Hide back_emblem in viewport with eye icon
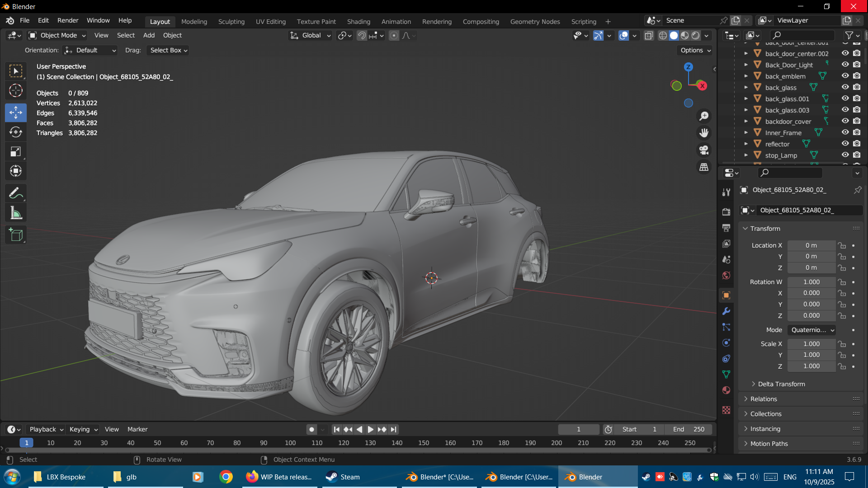Screen dimensions: 868x488 845,76
